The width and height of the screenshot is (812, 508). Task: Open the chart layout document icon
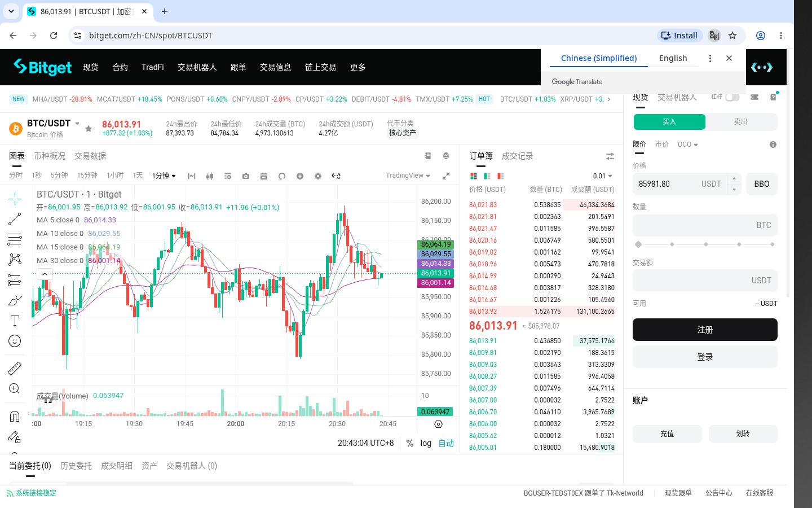point(428,156)
